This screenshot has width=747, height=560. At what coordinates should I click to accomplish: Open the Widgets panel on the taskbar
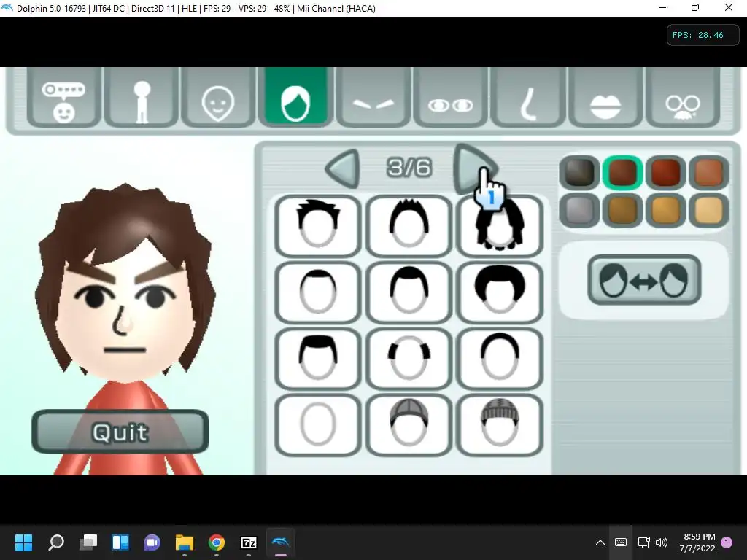(120, 542)
